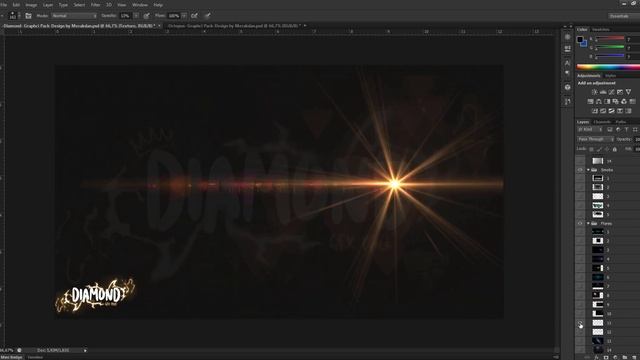Toggle lock transparent pixels

click(591, 149)
